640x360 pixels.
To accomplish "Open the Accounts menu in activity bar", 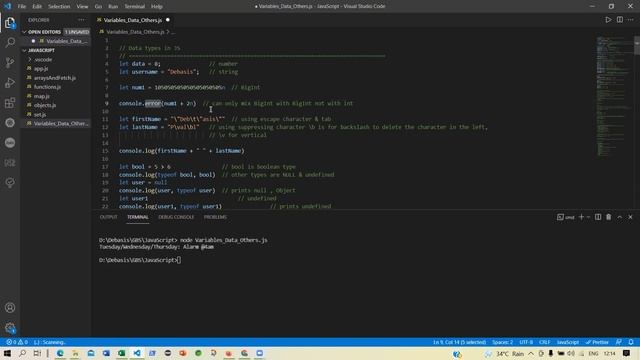I will point(10,308).
